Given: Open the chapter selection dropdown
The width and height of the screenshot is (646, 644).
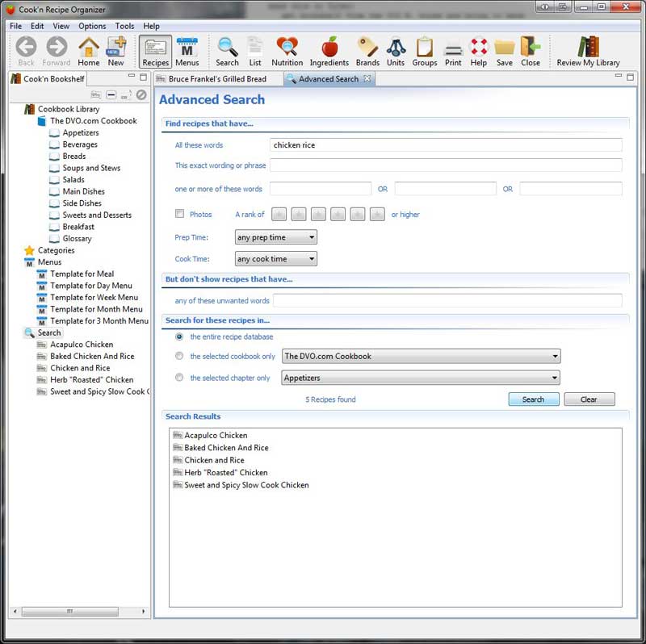Looking at the screenshot, I should 421,378.
